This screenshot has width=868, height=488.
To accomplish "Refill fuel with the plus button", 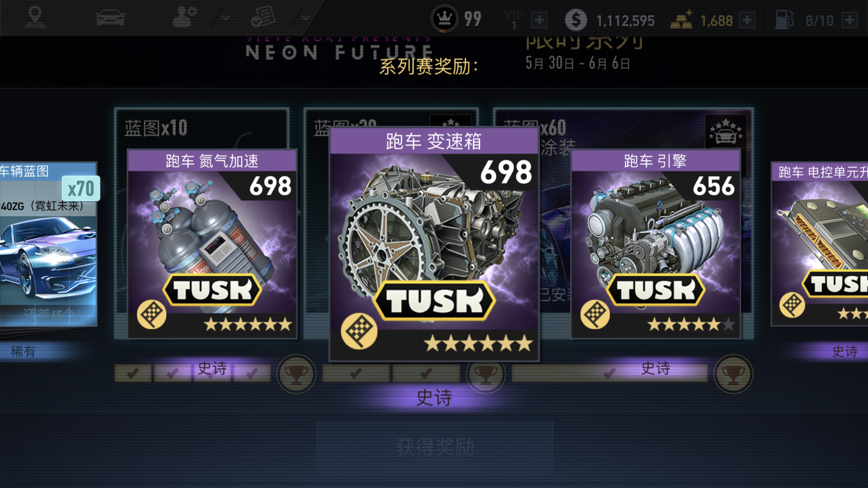I will (850, 20).
